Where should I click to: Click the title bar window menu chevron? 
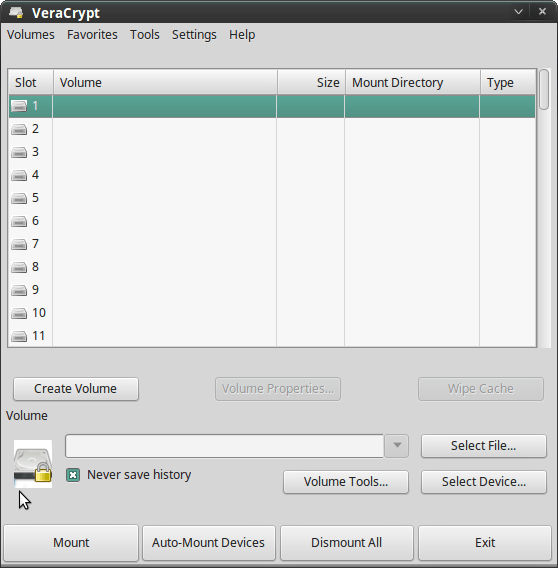[x=519, y=12]
